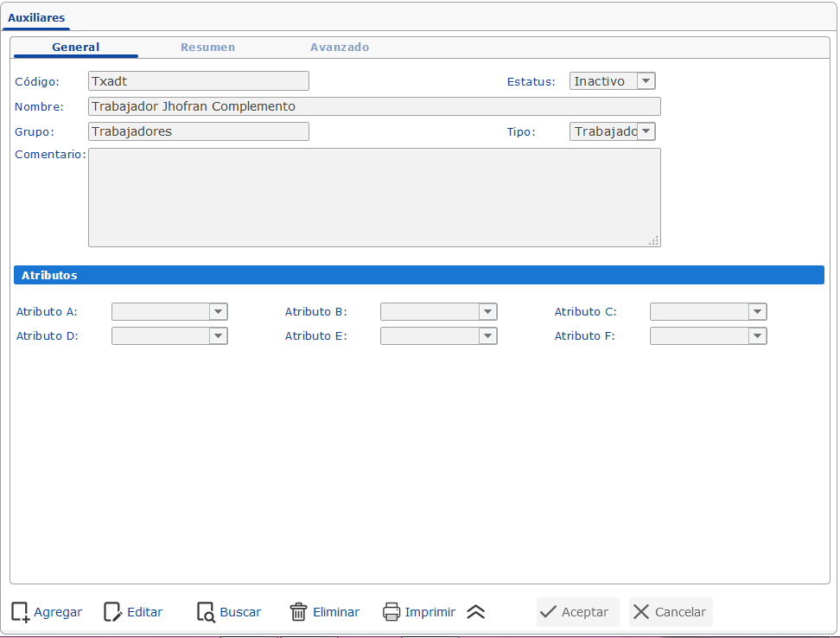Click the Eliminar trash can icon
The image size is (840, 638).
tap(298, 612)
